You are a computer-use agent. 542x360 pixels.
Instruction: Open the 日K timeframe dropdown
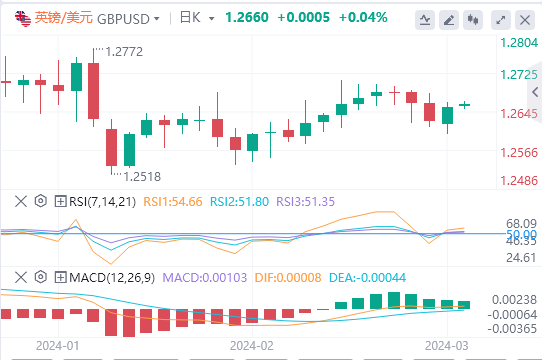pyautogui.click(x=197, y=18)
